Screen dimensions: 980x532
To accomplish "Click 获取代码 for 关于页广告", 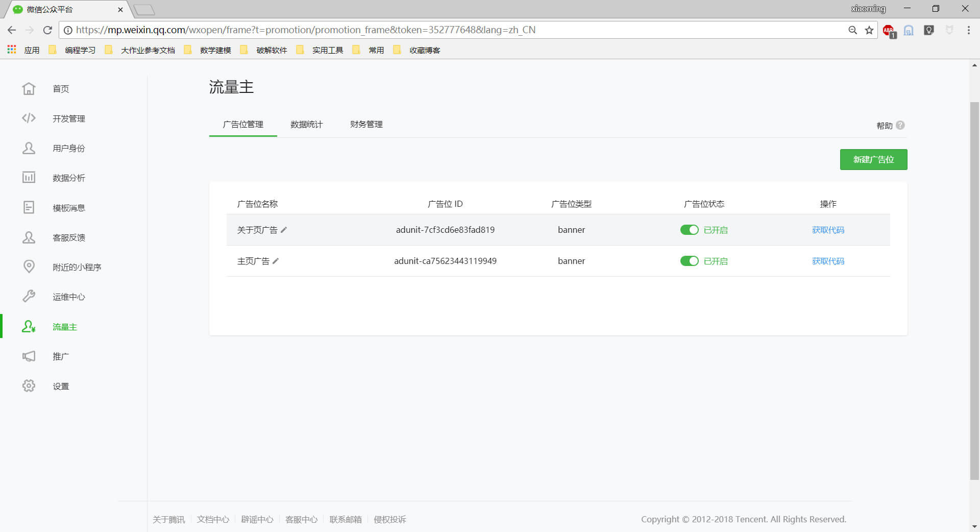I will (828, 230).
